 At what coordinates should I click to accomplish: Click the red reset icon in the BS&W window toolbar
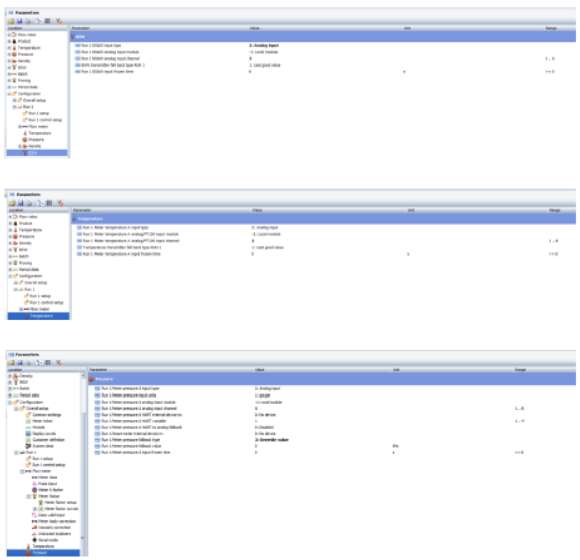coord(59,21)
